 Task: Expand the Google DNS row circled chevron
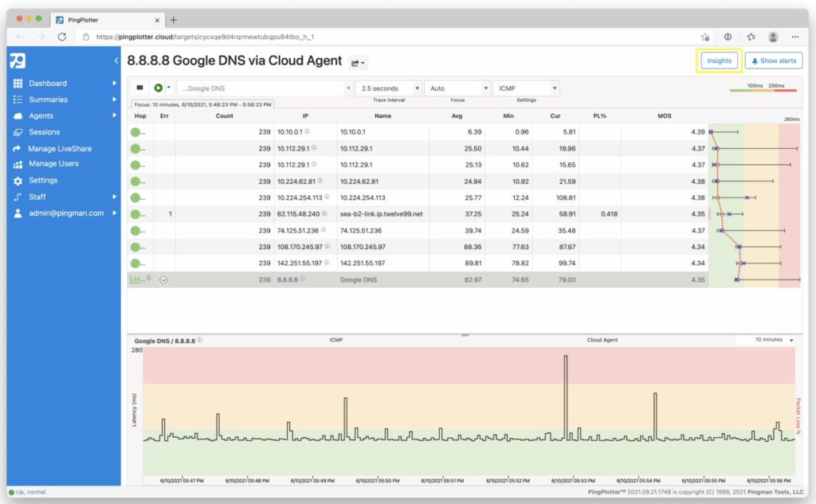163,279
